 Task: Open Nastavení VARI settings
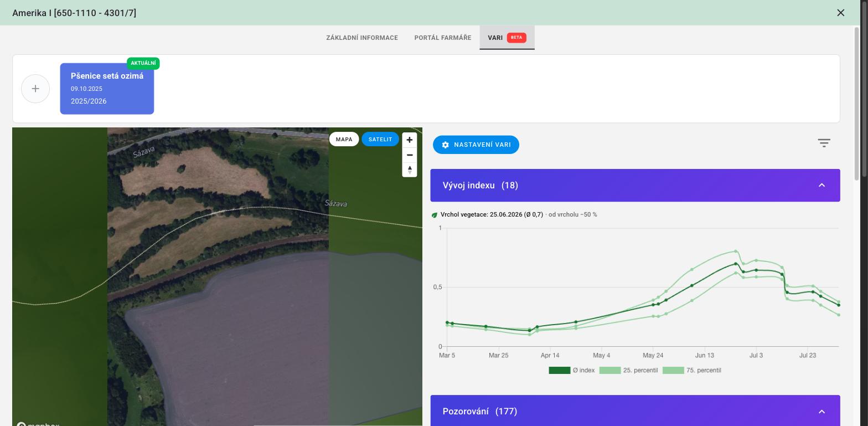pos(476,145)
